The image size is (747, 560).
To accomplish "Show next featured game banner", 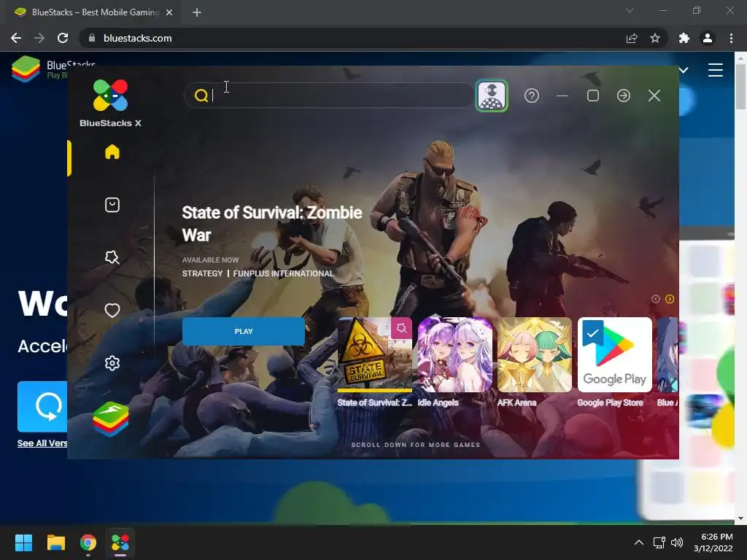I will (x=670, y=299).
